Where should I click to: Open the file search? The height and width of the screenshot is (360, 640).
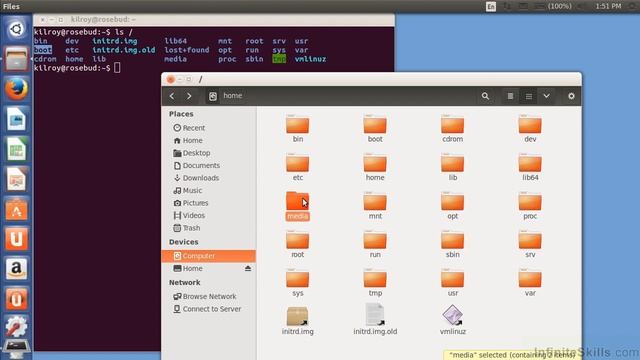[x=485, y=96]
